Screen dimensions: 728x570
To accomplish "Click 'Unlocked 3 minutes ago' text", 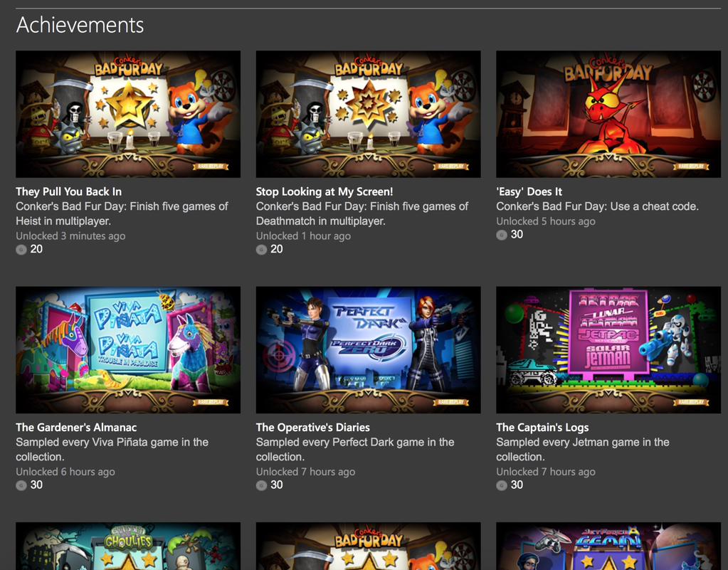I will 70,236.
